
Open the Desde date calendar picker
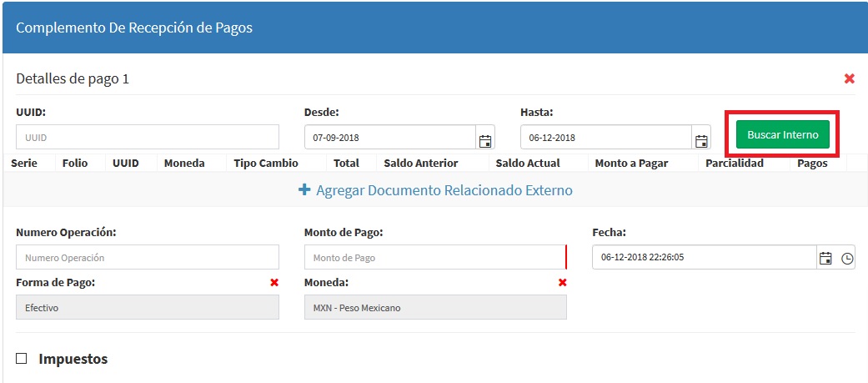(484, 139)
